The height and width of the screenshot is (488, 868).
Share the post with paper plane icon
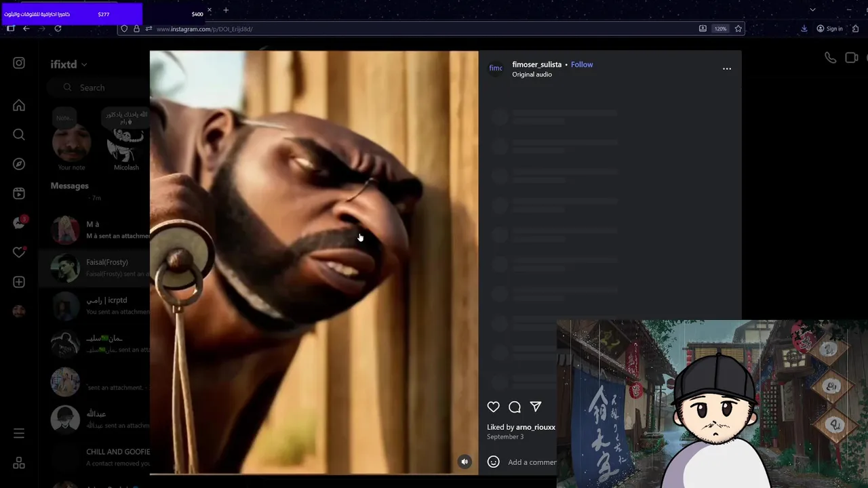(x=536, y=407)
